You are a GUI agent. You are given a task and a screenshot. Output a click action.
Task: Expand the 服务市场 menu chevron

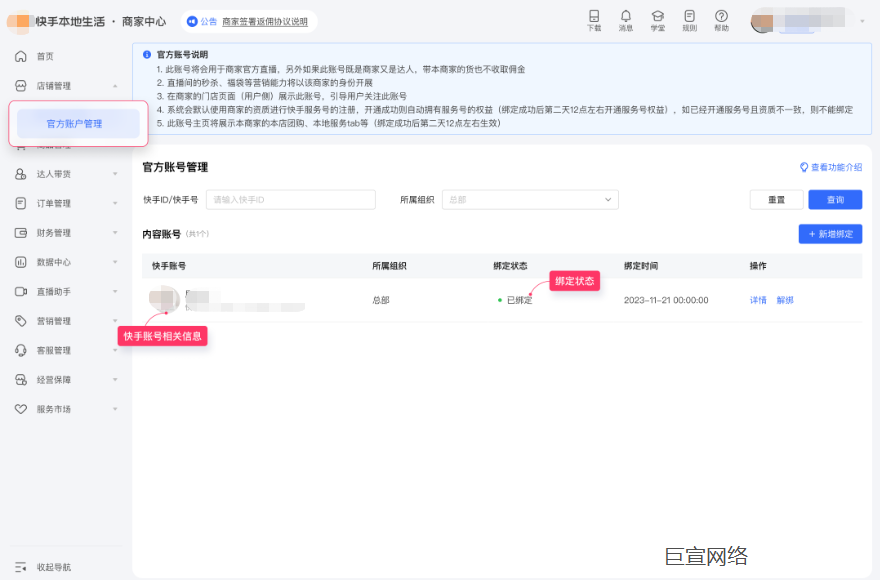(115, 409)
